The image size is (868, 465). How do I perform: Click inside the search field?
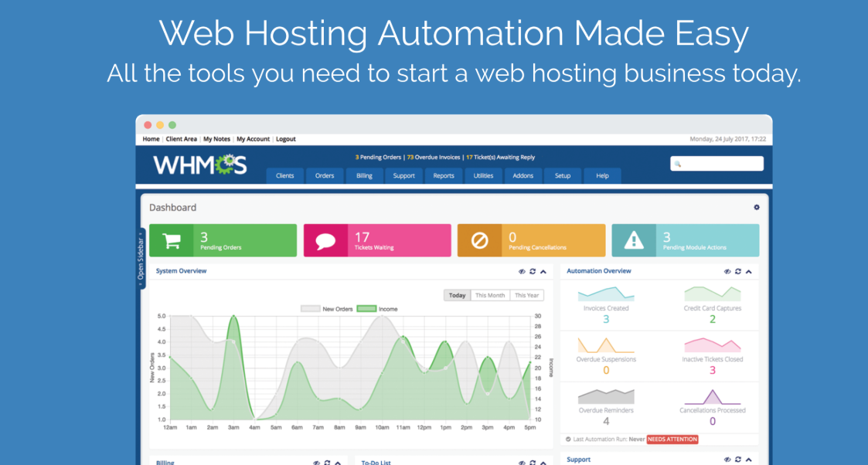point(717,163)
